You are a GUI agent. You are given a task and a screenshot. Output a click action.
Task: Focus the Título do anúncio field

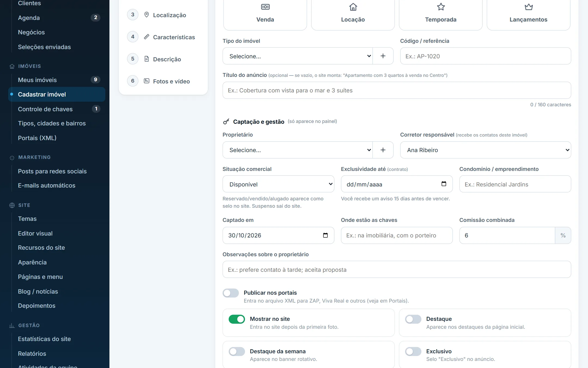tap(397, 90)
